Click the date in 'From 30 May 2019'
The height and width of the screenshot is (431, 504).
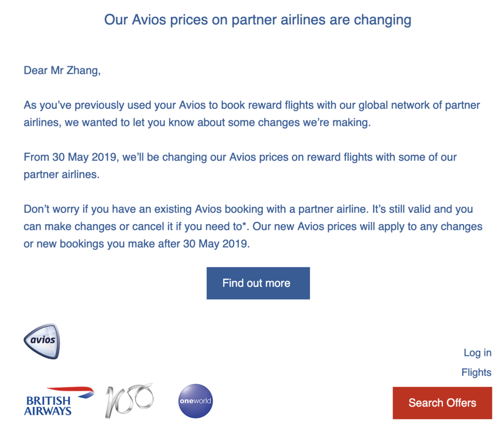tap(85, 157)
